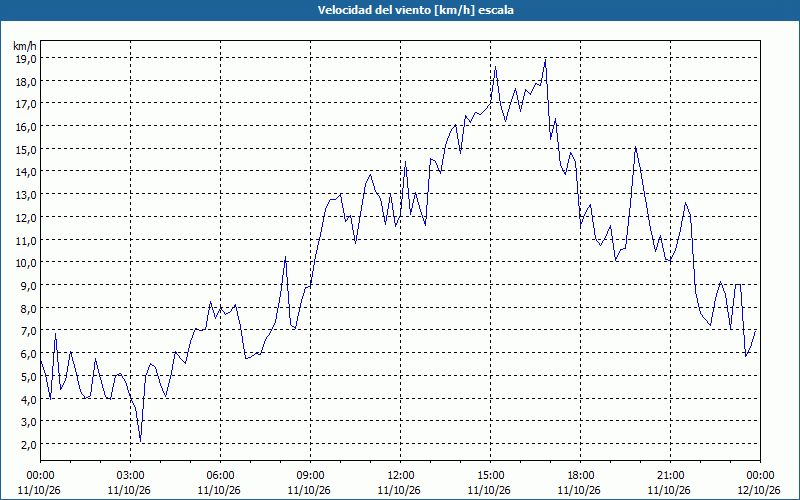This screenshot has height=500, width=800.
Task: Click the 7,0 y-axis label
Action: click(x=29, y=331)
